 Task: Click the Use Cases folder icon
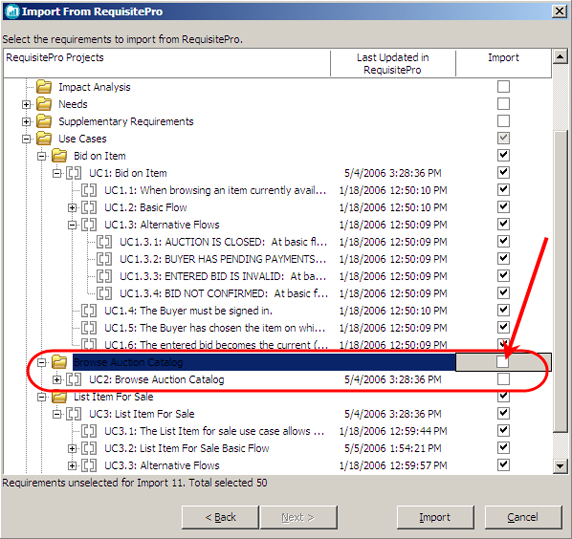[44, 139]
